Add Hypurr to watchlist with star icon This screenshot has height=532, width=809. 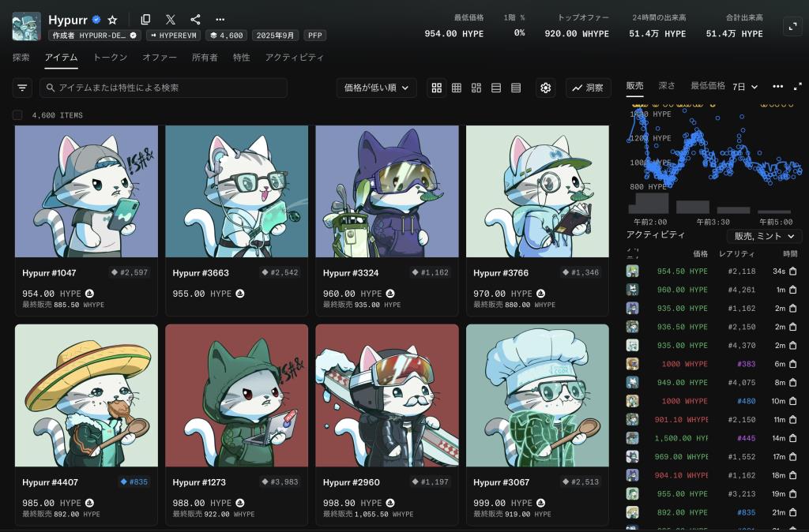click(112, 20)
